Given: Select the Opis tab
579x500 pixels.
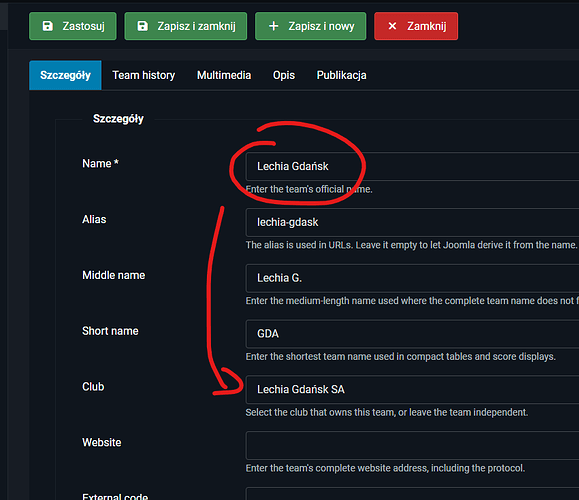Looking at the screenshot, I should 284,75.
